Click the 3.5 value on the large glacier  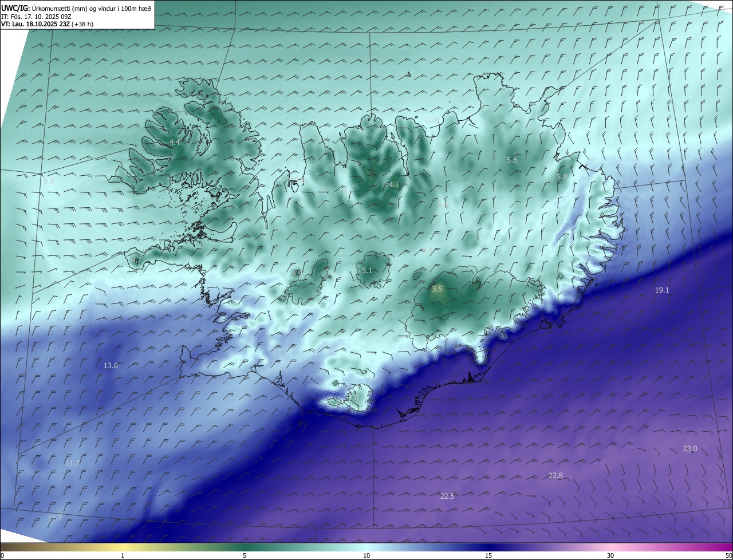pos(437,289)
